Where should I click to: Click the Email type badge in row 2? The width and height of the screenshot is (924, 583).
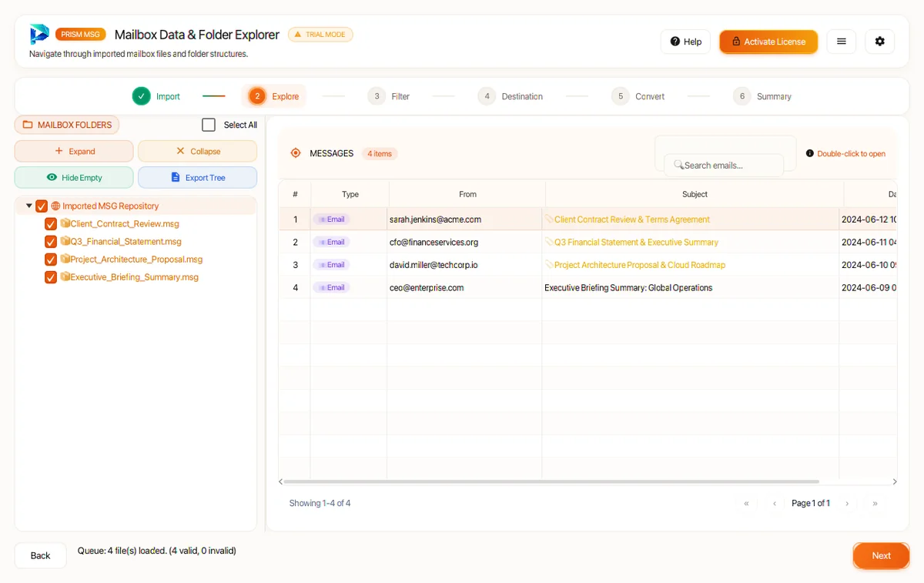pyautogui.click(x=332, y=242)
